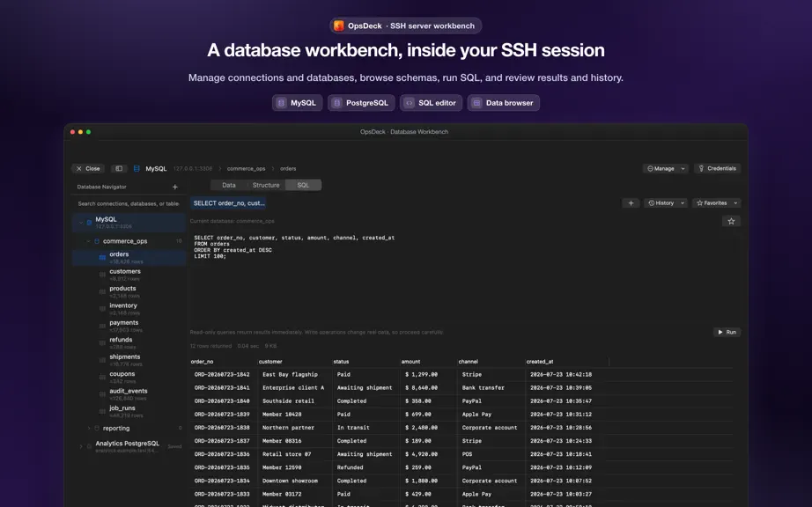This screenshot has height=507, width=812.
Task: Click the '2026-07-23 10:35:47' timestamp cell
Action: point(561,401)
